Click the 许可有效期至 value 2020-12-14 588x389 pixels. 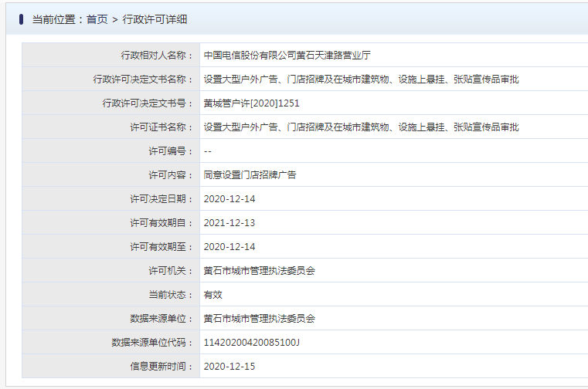tap(229, 247)
